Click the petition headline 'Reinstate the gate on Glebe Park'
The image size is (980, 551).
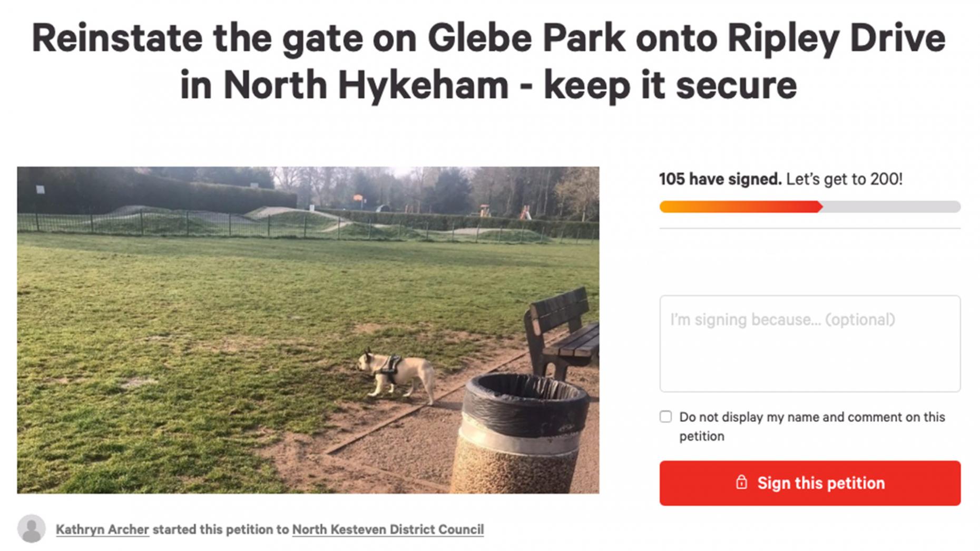coord(328,38)
